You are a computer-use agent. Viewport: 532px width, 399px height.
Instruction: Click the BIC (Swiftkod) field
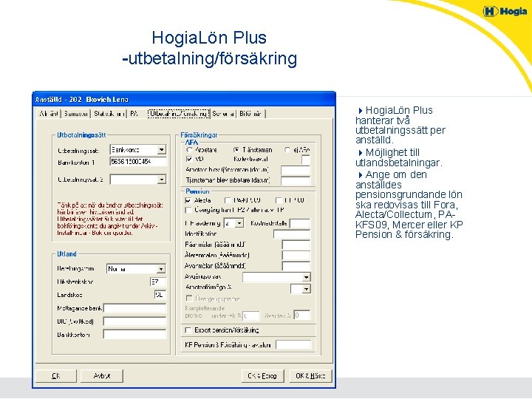coord(134,321)
